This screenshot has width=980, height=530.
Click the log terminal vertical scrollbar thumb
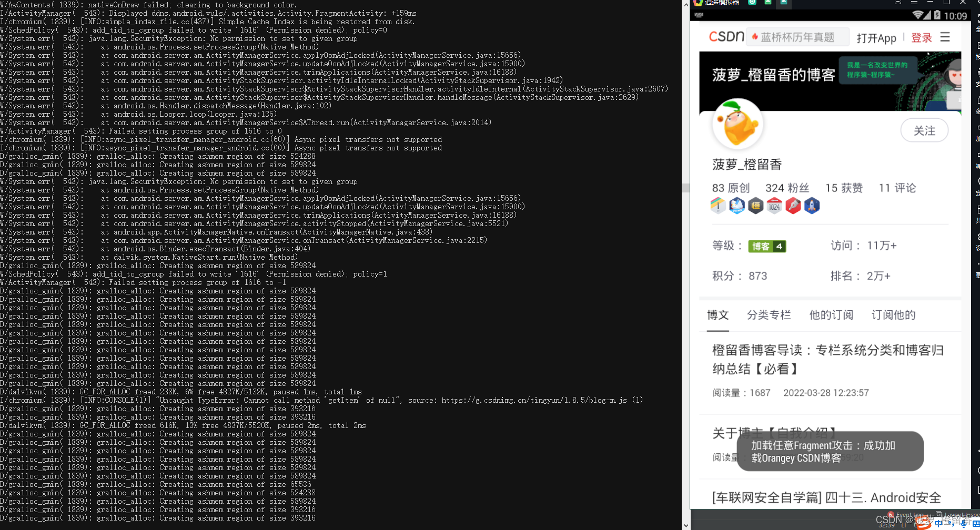[685, 188]
